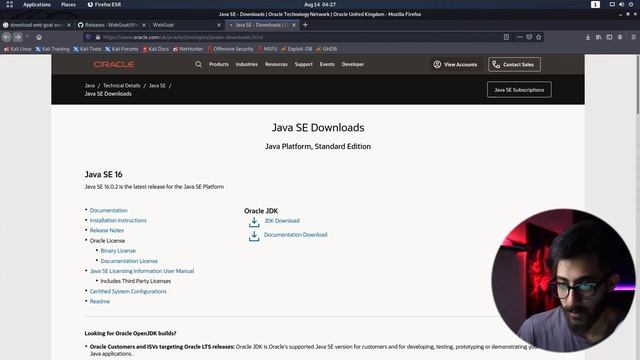Expand the Developer nav menu

353,64
